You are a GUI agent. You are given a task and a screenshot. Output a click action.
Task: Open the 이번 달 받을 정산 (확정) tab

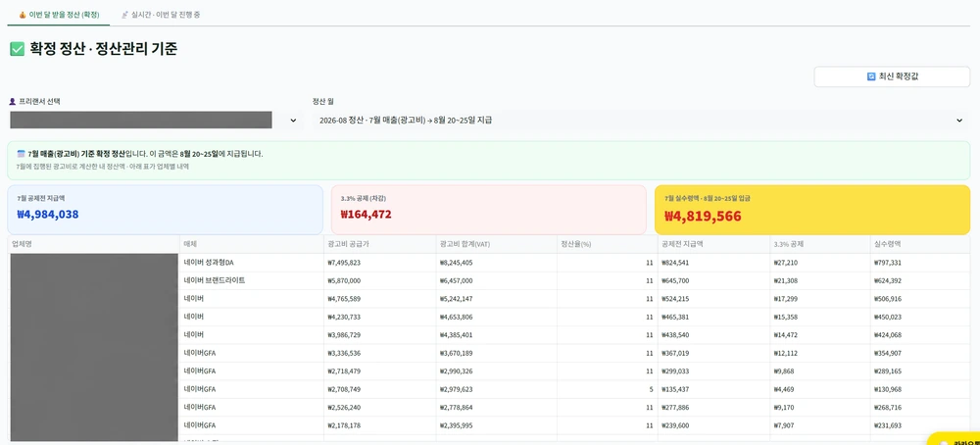point(59,14)
